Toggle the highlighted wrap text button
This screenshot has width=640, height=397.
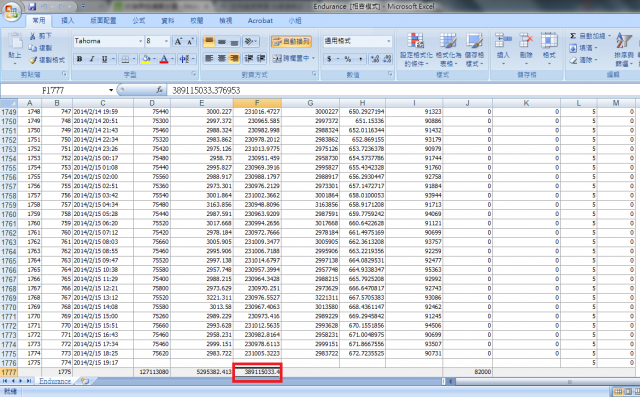tap(291, 41)
